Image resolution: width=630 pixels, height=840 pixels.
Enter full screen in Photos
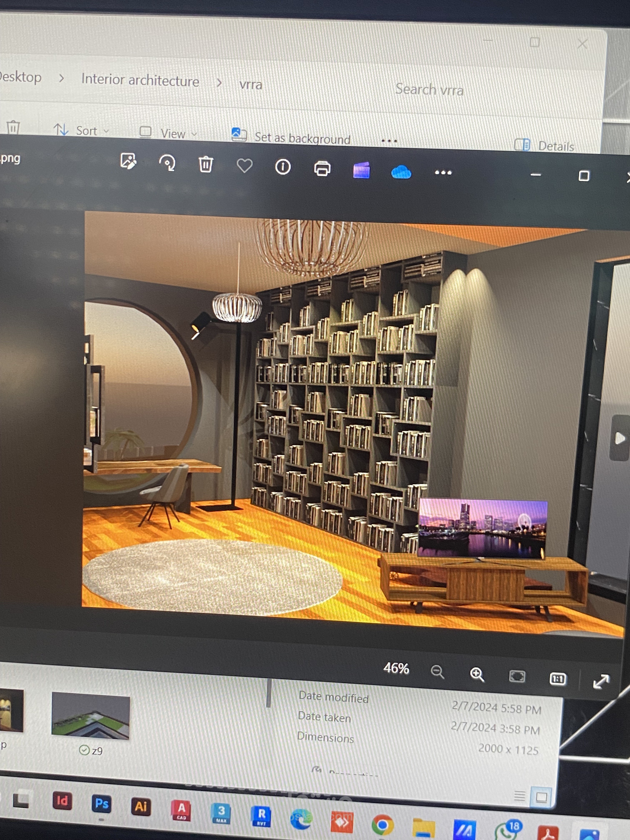(601, 682)
